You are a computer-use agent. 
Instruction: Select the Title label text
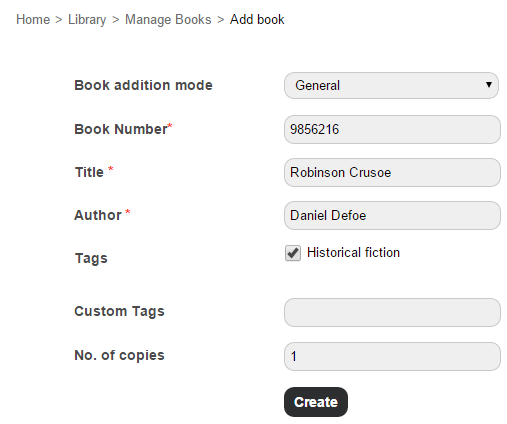coord(89,172)
